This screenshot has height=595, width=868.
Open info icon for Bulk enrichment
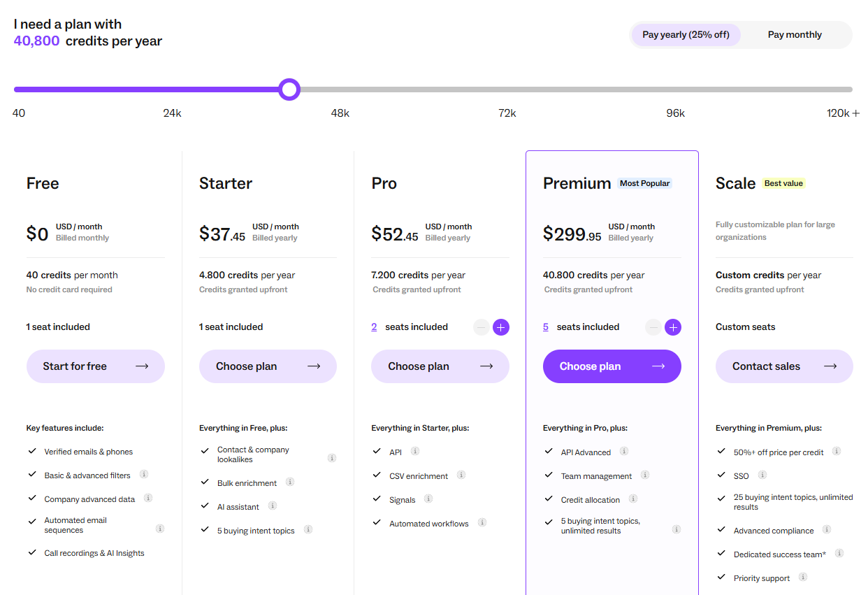(290, 482)
